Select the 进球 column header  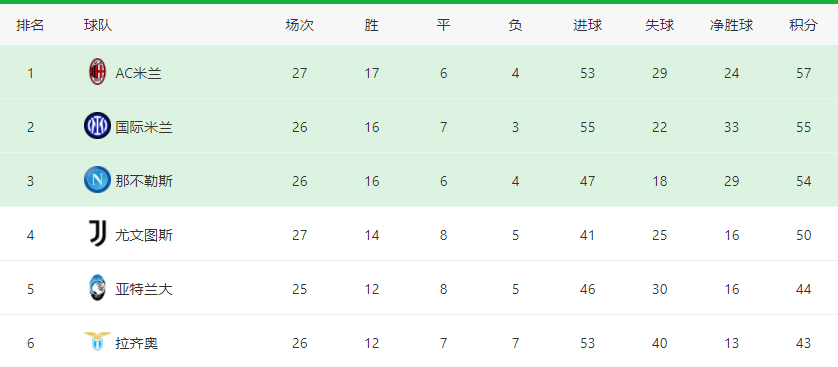pyautogui.click(x=587, y=25)
